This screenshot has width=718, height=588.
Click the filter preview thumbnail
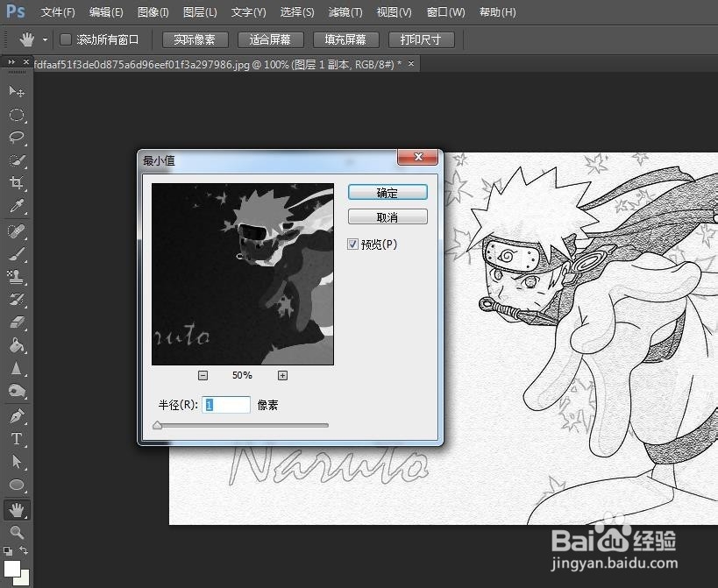click(x=243, y=274)
